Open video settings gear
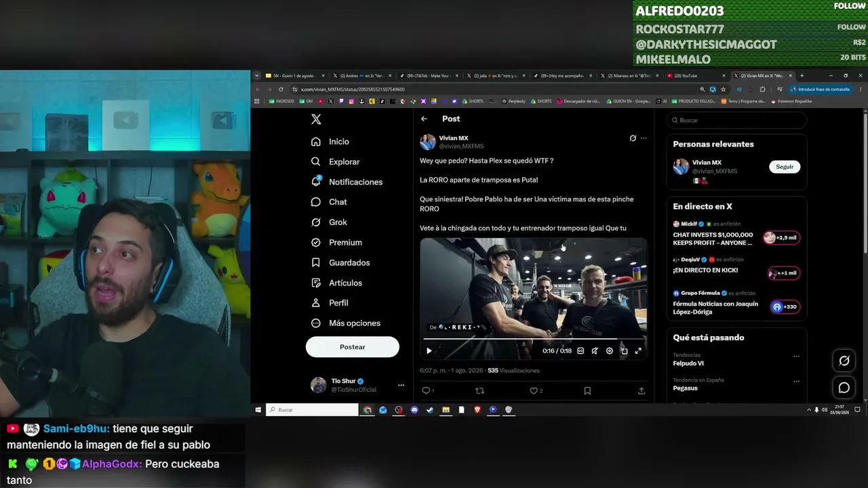 pyautogui.click(x=610, y=351)
